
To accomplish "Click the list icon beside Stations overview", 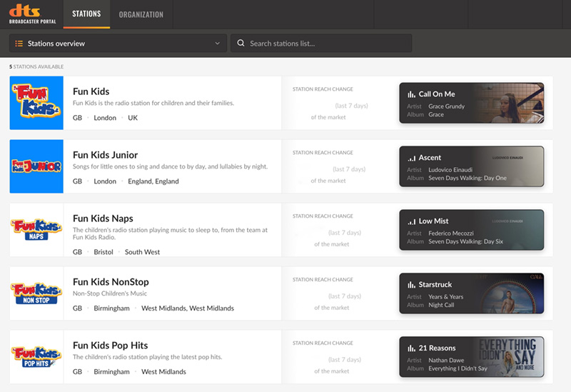I will (19, 44).
